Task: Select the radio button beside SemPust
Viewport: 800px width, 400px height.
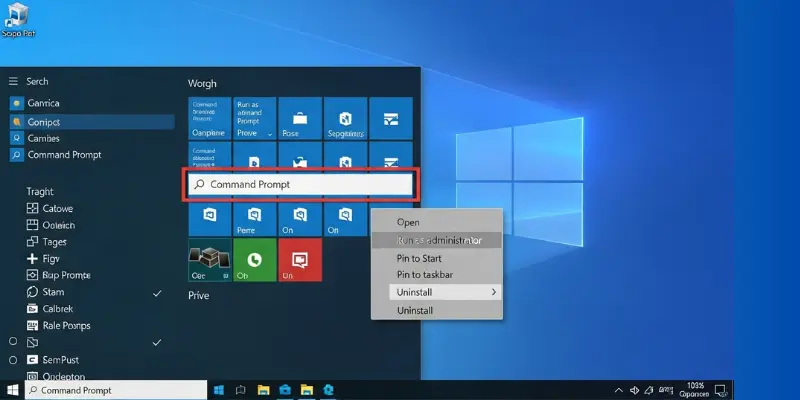Action: (x=14, y=358)
